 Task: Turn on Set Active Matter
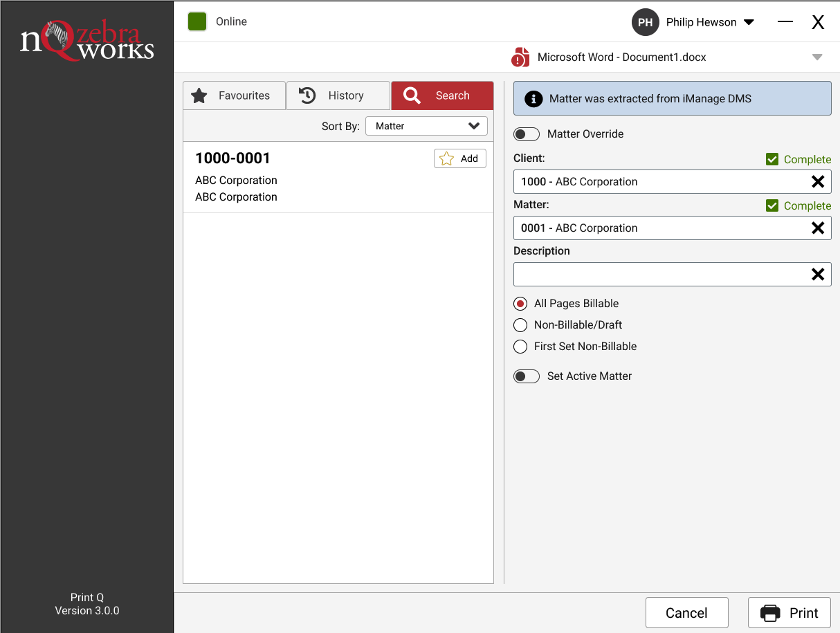(527, 376)
